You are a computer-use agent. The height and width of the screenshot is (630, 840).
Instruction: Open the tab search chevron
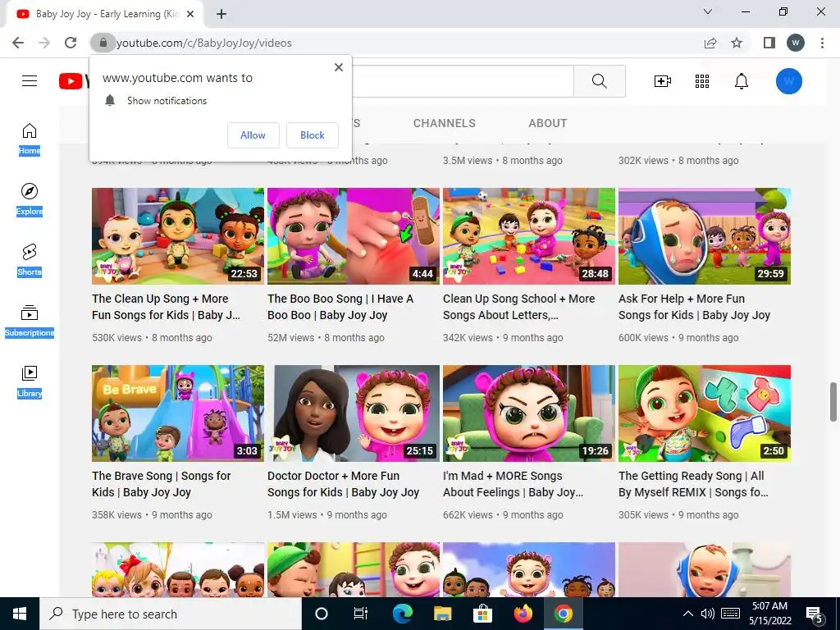tap(708, 11)
